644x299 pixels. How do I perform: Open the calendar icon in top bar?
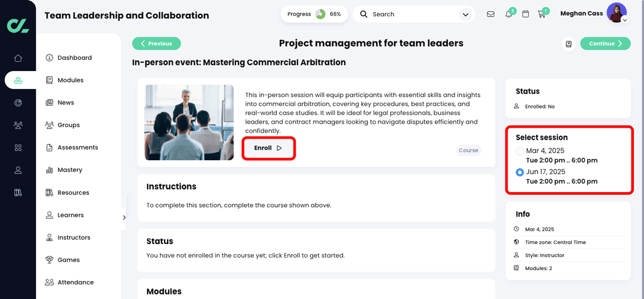[525, 14]
